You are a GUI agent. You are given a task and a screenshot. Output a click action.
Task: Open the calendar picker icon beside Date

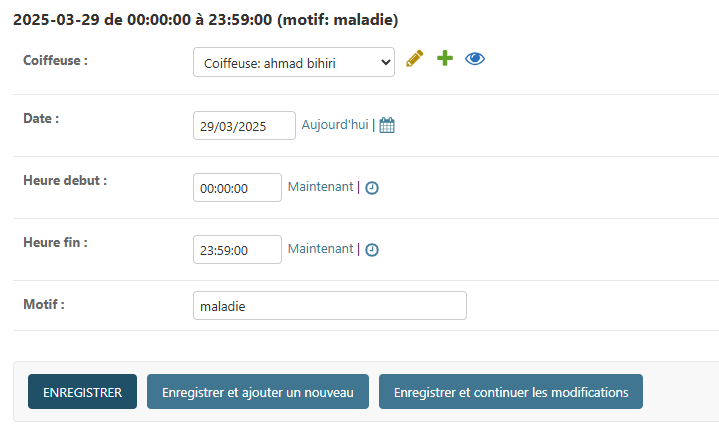[x=387, y=126]
